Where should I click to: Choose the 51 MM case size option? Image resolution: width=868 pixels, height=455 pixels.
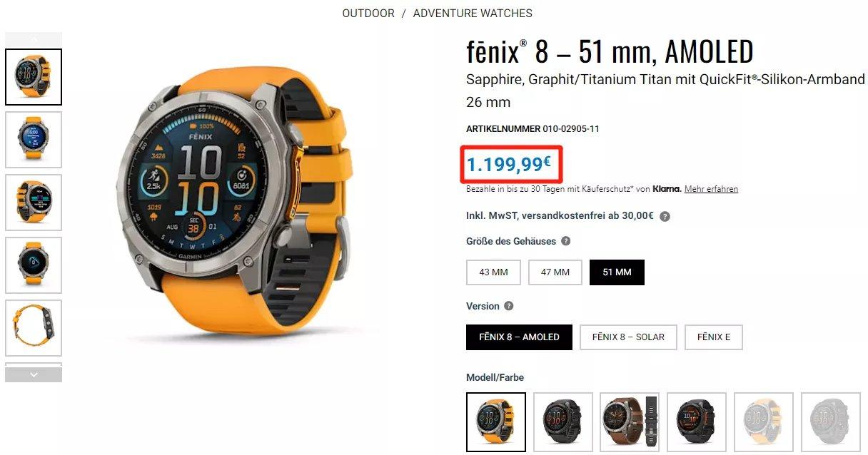point(617,272)
